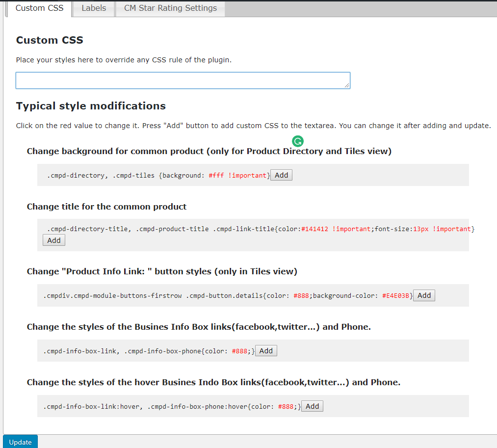The image size is (497, 448).
Task: Focus the Custom CSS textarea
Action: pos(183,80)
